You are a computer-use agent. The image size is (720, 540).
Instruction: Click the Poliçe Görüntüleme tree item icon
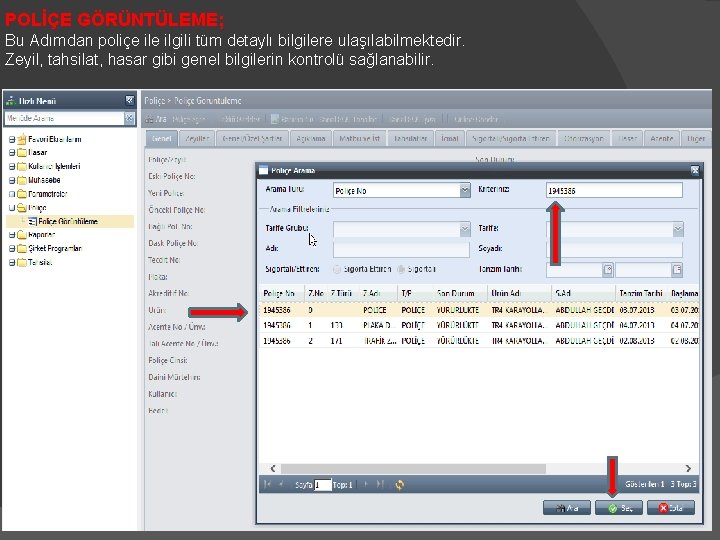pos(32,221)
